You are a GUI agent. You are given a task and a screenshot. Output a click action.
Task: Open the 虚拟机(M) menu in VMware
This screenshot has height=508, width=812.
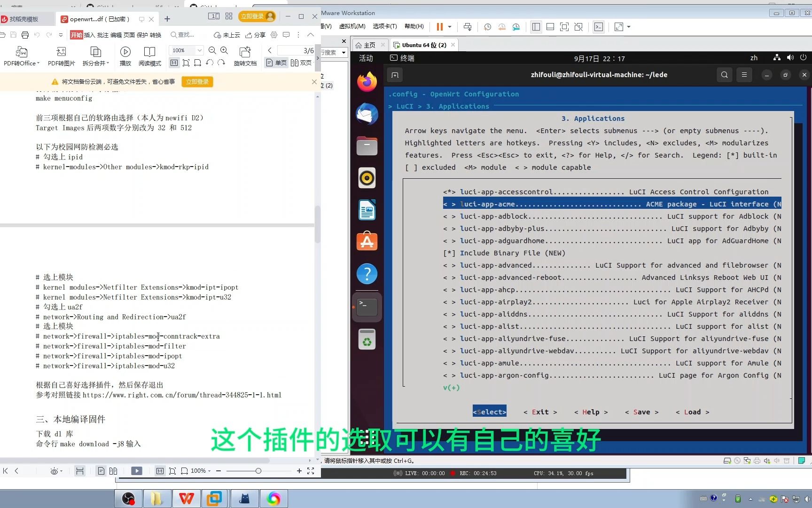coord(351,27)
